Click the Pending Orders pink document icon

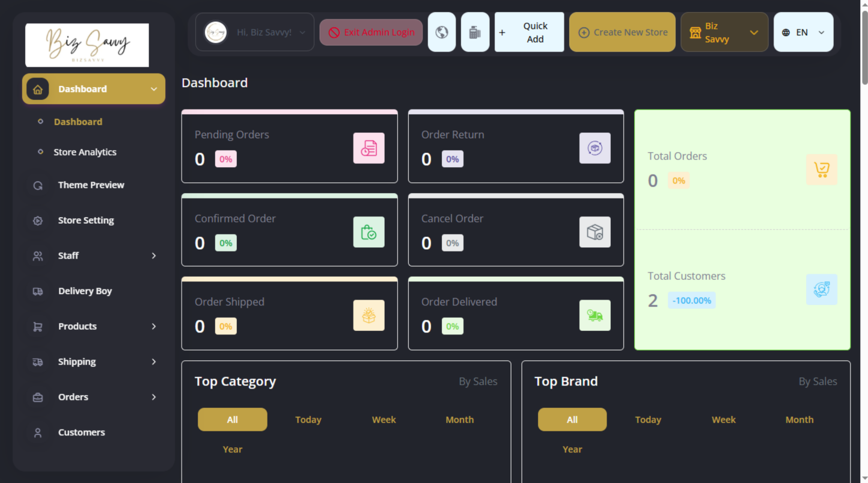click(x=368, y=148)
